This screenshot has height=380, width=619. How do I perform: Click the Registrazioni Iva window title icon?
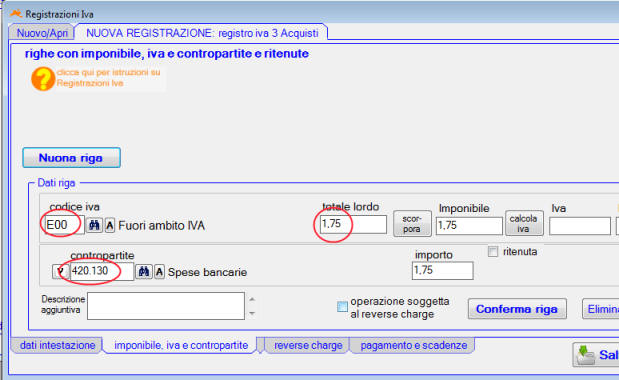click(x=16, y=13)
